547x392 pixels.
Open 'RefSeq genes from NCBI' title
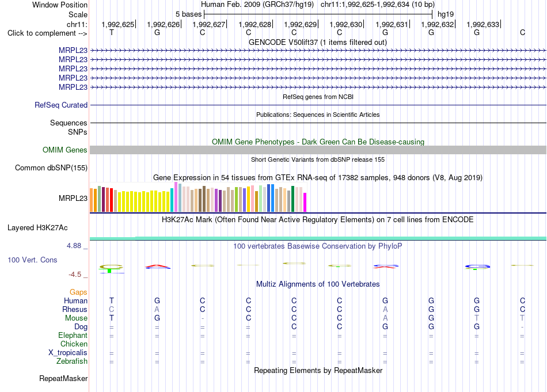pyautogui.click(x=318, y=97)
